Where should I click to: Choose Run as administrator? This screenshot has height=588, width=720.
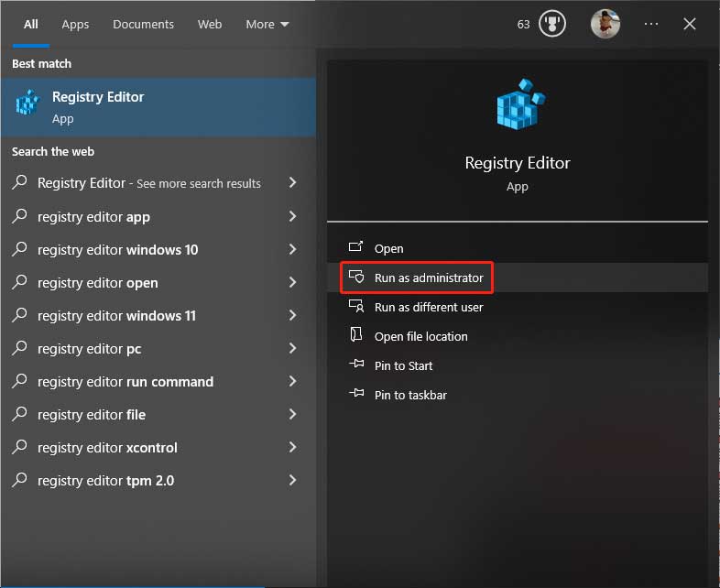pos(518,278)
